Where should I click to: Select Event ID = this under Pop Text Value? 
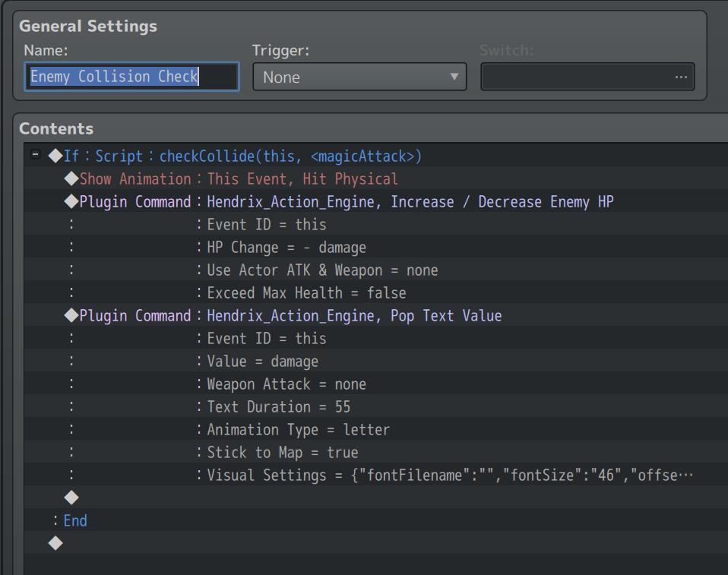(x=376, y=338)
